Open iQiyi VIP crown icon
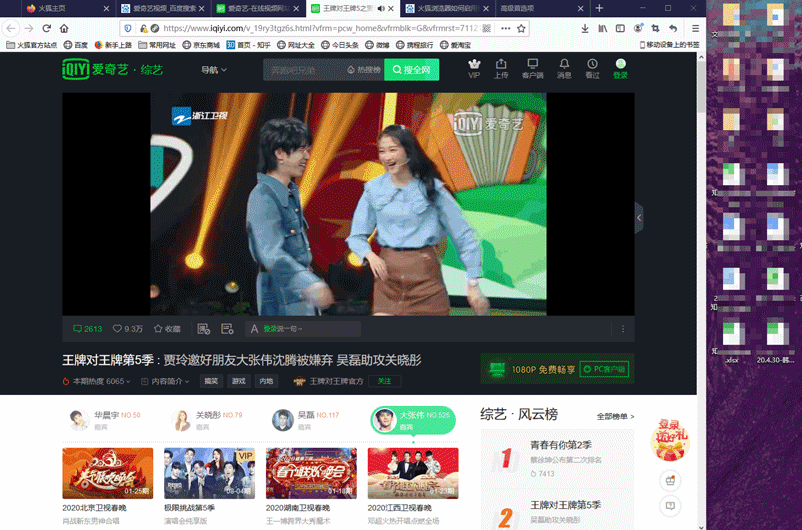The image size is (802, 530). click(x=474, y=69)
